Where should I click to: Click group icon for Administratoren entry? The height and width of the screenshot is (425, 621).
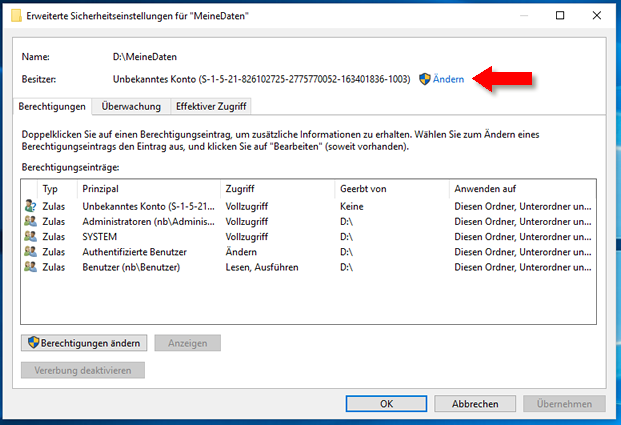click(30, 220)
